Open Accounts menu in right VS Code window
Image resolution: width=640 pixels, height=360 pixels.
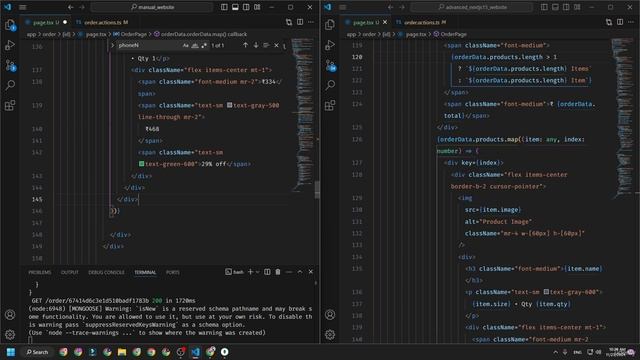click(330, 315)
